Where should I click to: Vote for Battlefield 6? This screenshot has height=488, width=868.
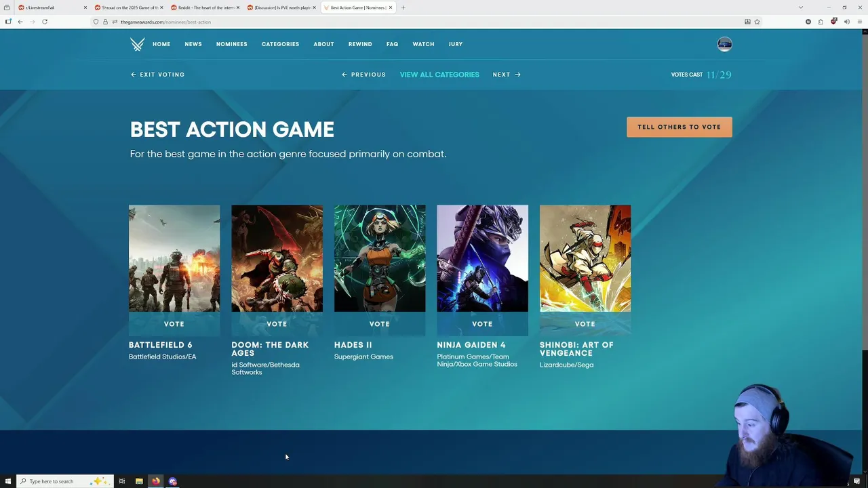tap(174, 324)
